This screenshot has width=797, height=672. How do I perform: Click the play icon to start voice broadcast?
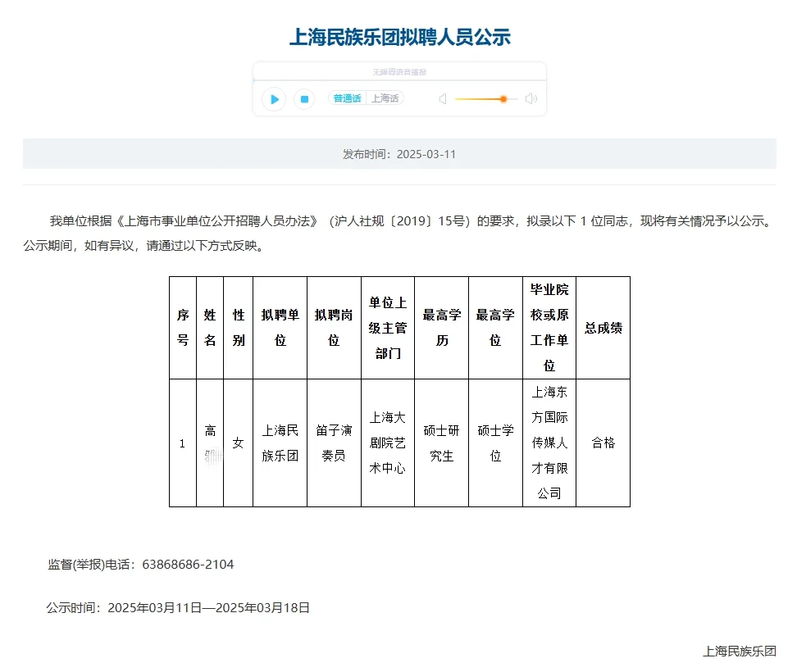click(x=273, y=98)
